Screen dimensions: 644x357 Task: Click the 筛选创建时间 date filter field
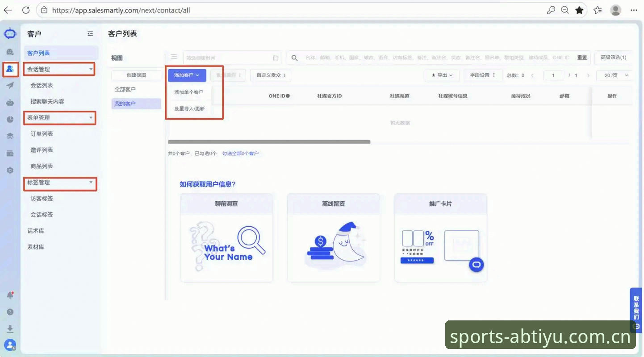(x=232, y=58)
